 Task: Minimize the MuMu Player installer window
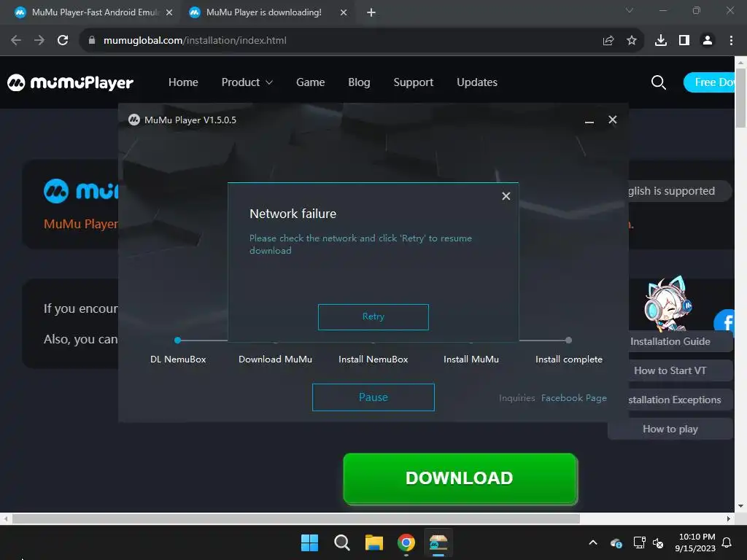[589, 120]
